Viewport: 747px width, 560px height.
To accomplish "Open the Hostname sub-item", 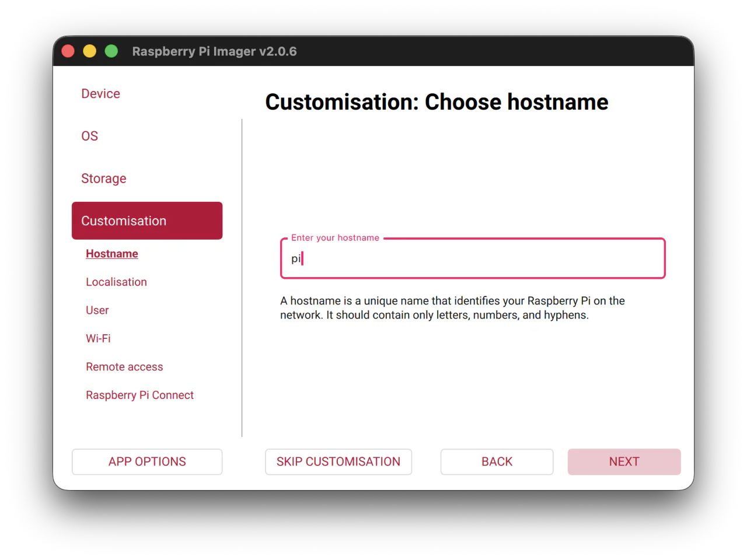I will 112,254.
